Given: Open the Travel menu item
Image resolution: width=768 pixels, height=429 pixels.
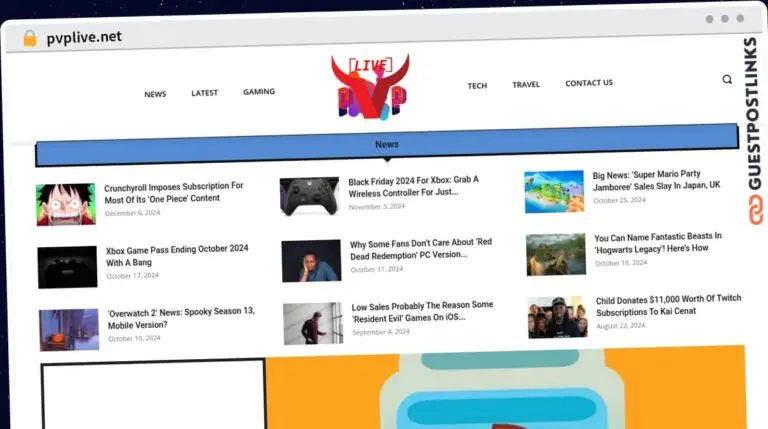Looking at the screenshot, I should point(526,84).
